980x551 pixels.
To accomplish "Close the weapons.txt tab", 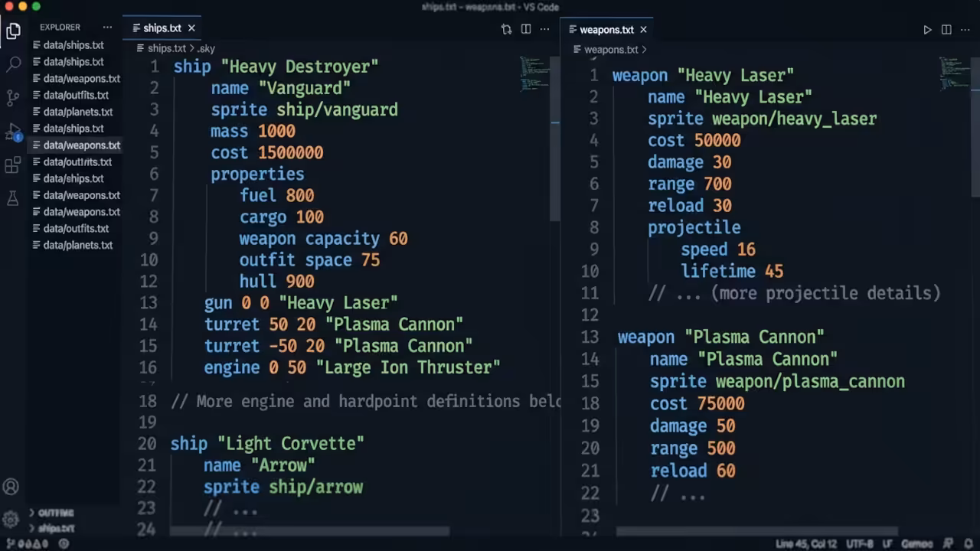I will [x=643, y=30].
